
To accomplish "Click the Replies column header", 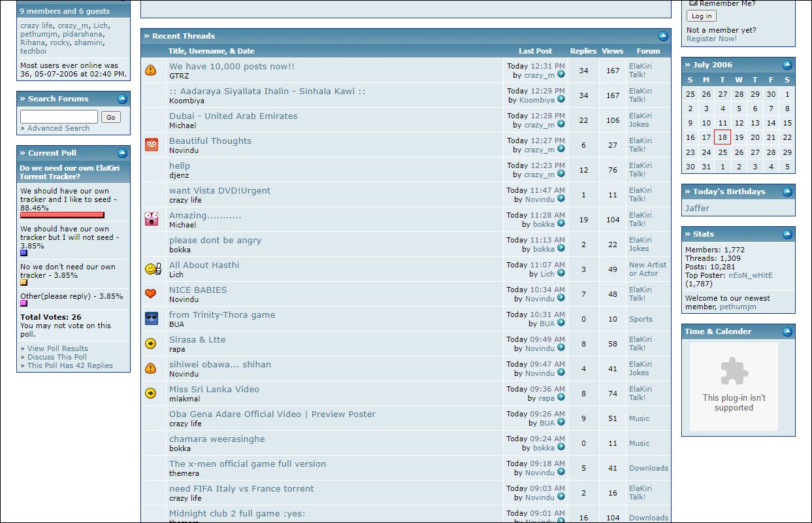I will 583,51.
